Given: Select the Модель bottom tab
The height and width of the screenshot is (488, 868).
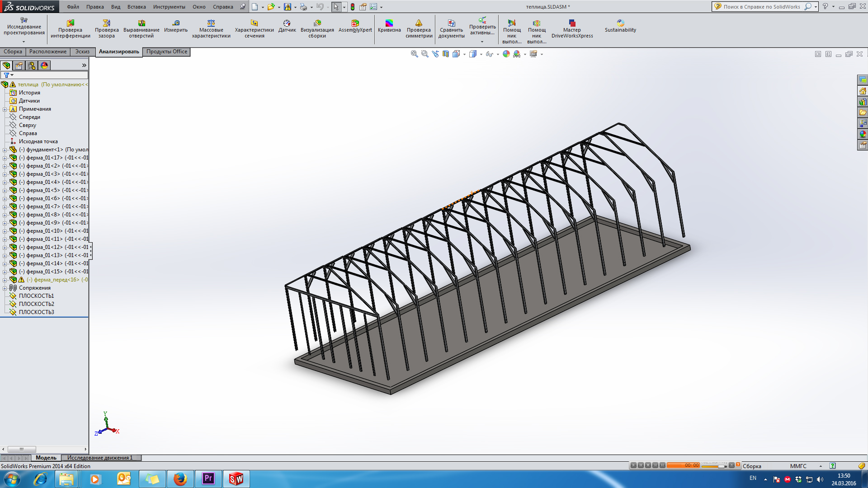Looking at the screenshot, I should coord(46,458).
